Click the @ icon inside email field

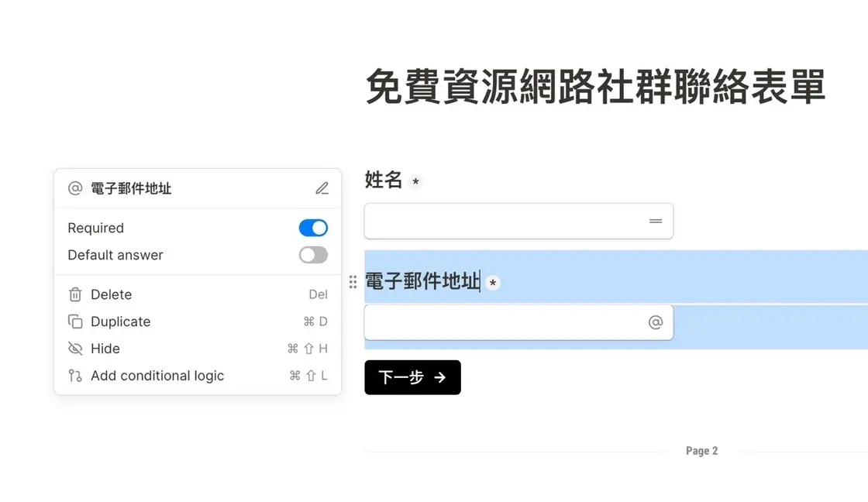click(x=656, y=322)
